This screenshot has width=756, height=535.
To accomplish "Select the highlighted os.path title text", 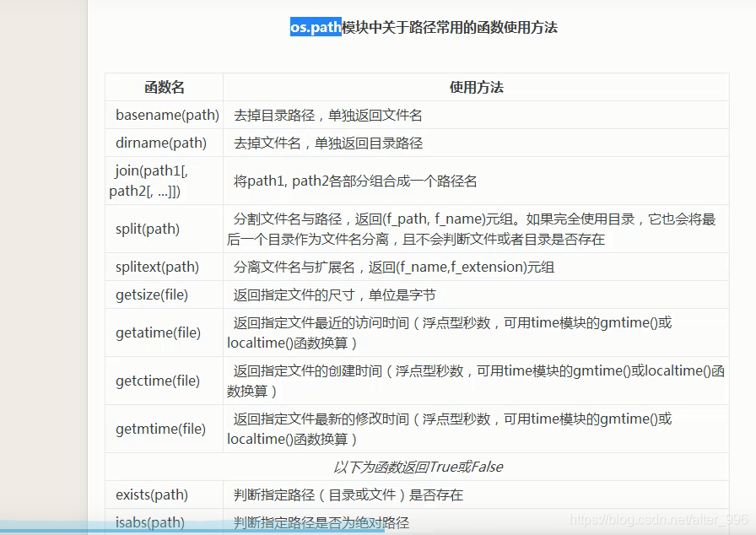I will (x=315, y=27).
